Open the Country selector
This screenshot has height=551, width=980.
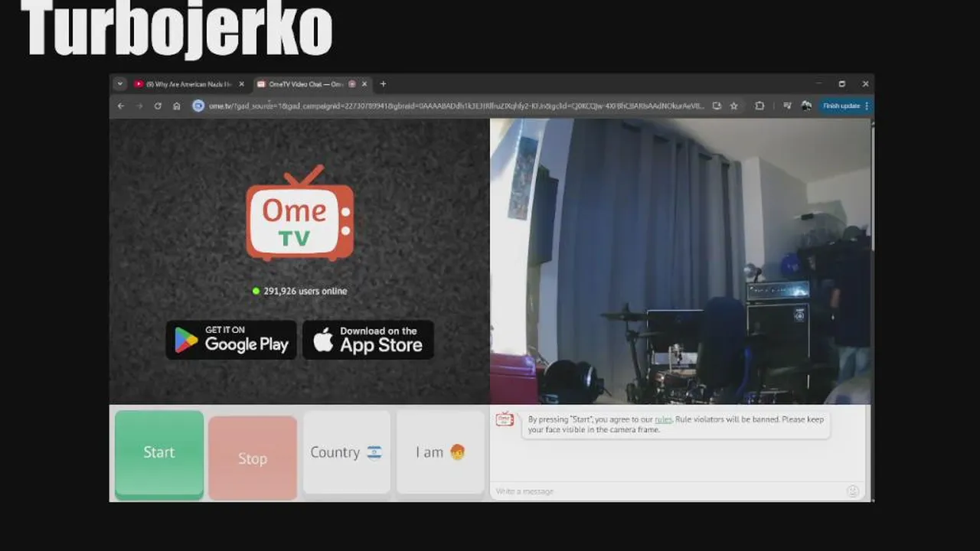[x=347, y=452]
